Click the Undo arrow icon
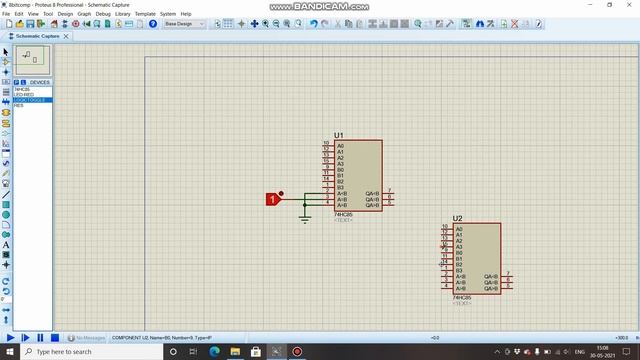The height and width of the screenshot is (360, 640). (x=313, y=24)
